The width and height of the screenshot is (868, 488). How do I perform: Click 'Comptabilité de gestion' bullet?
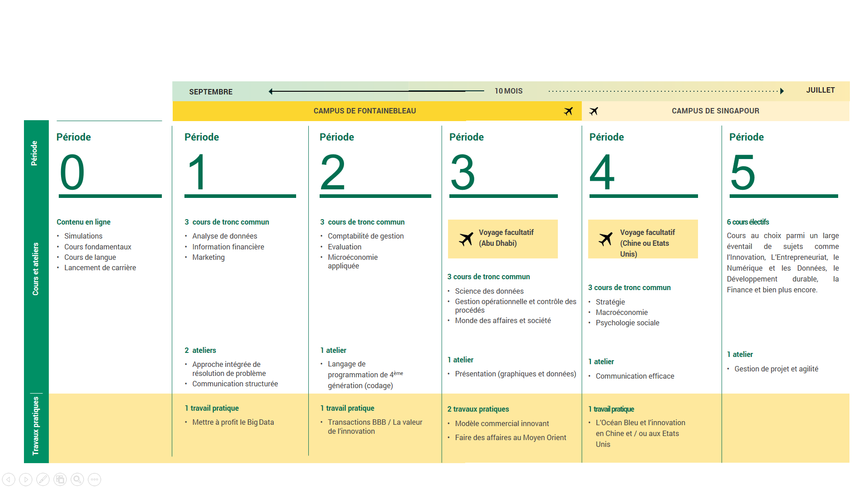(366, 236)
